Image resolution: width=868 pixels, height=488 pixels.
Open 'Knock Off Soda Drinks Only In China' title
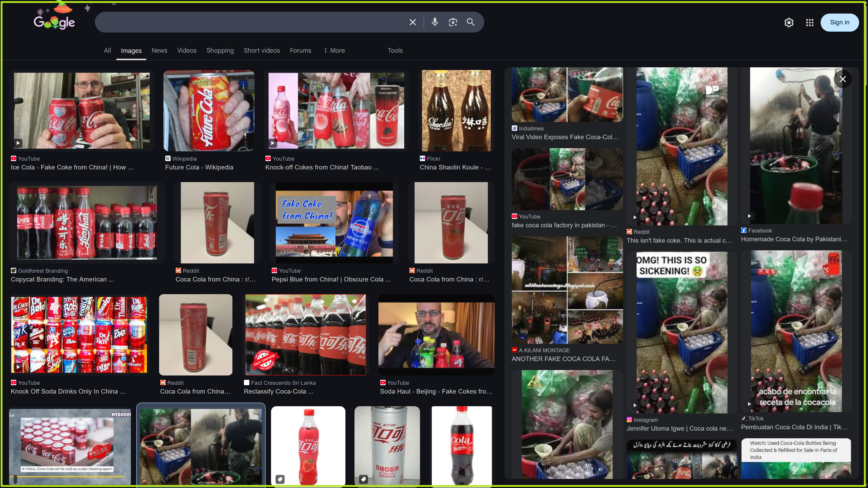pos(68,391)
